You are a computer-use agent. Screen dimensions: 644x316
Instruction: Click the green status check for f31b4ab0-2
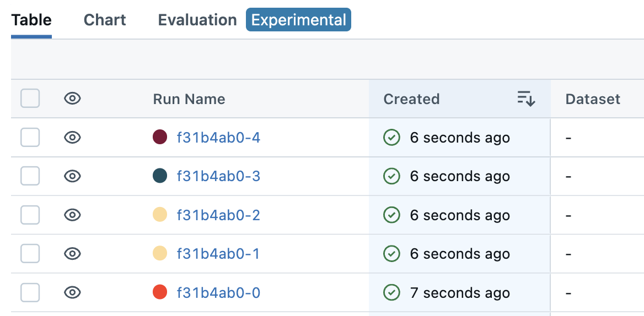pos(391,215)
